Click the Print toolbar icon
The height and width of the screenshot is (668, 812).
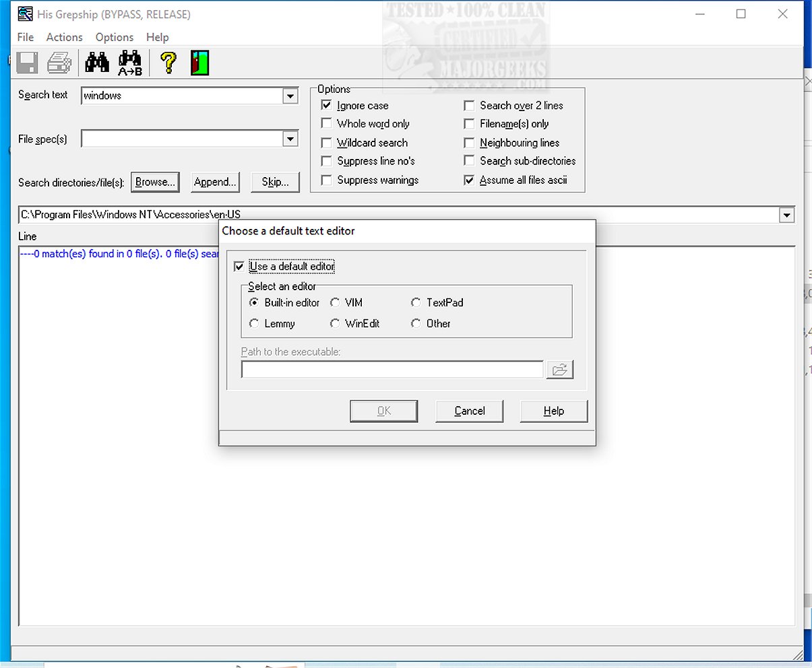pos(60,63)
